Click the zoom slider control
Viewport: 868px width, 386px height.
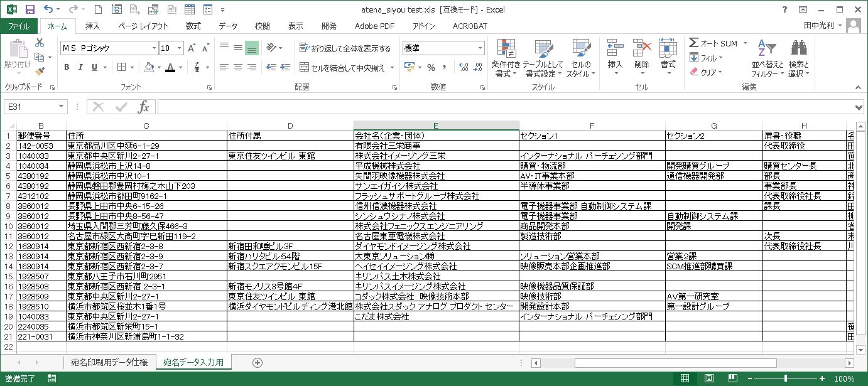coord(786,378)
